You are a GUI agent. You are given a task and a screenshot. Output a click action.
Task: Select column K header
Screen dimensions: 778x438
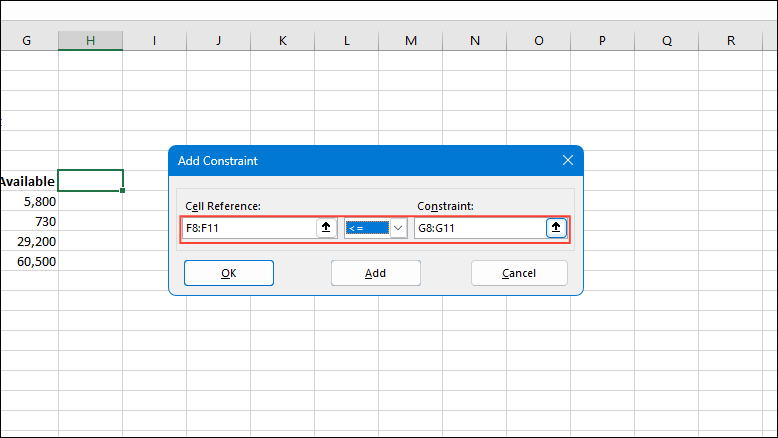pyautogui.click(x=282, y=40)
